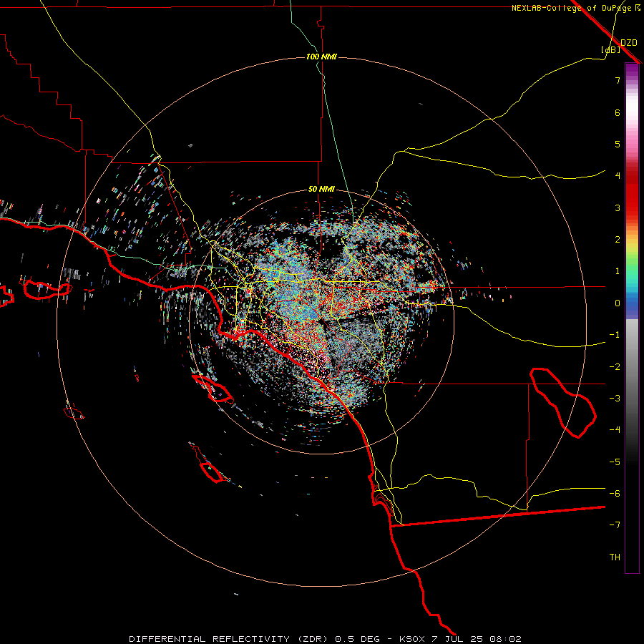Click the DZD product label above the color scale
The width and height of the screenshot is (644, 644).
(629, 43)
